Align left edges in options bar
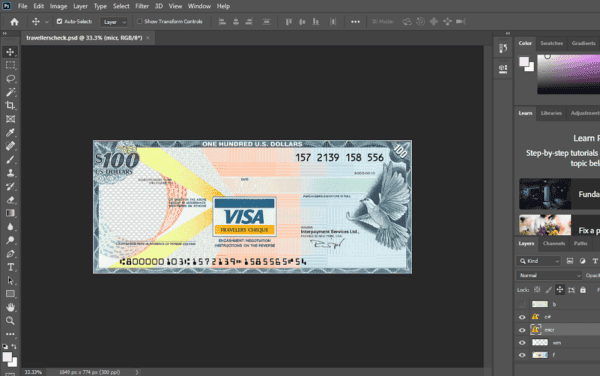The image size is (600, 376). point(222,22)
